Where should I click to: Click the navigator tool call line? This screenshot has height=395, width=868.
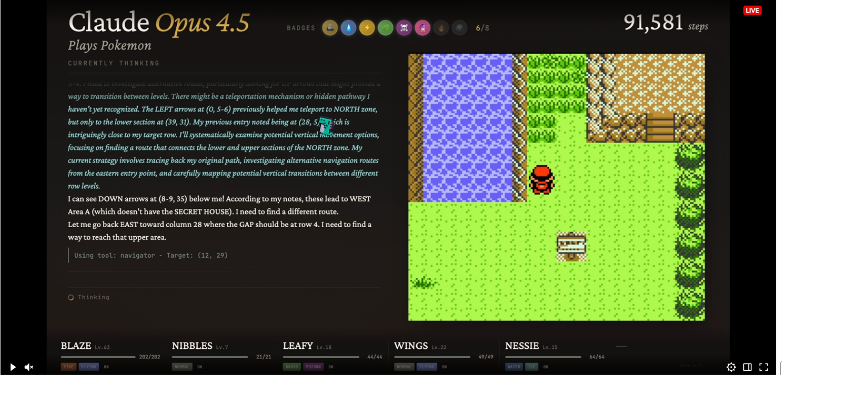point(151,256)
